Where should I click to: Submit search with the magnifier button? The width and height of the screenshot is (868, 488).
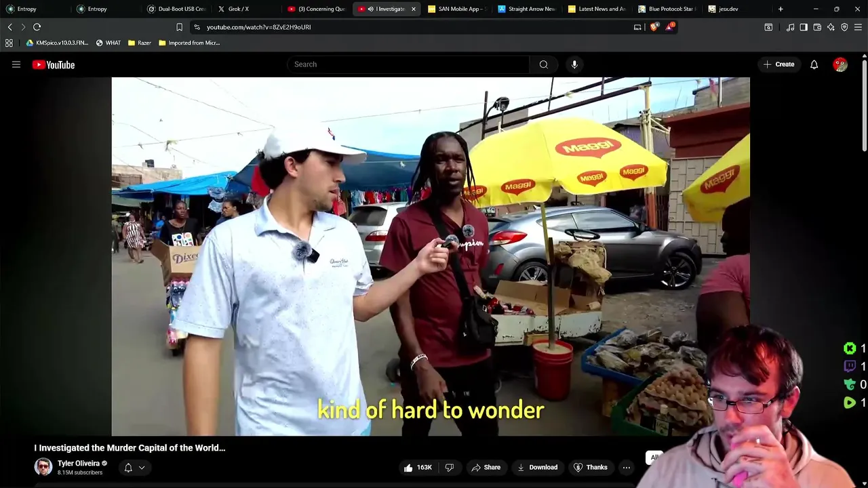coord(544,64)
